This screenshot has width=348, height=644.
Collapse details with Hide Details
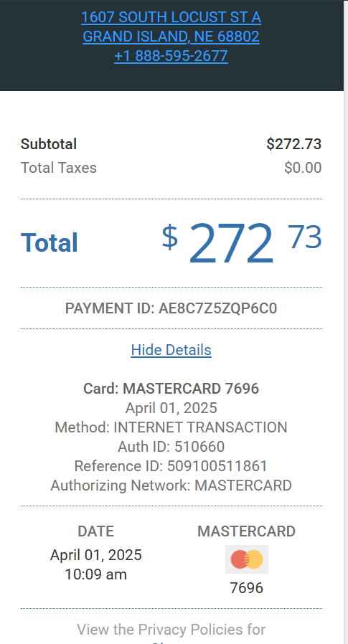click(x=171, y=350)
